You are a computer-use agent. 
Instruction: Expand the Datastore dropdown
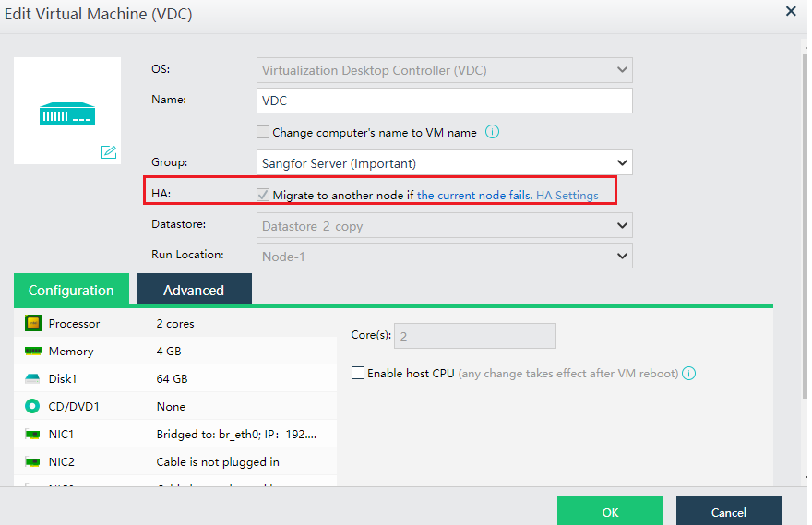[445, 225]
